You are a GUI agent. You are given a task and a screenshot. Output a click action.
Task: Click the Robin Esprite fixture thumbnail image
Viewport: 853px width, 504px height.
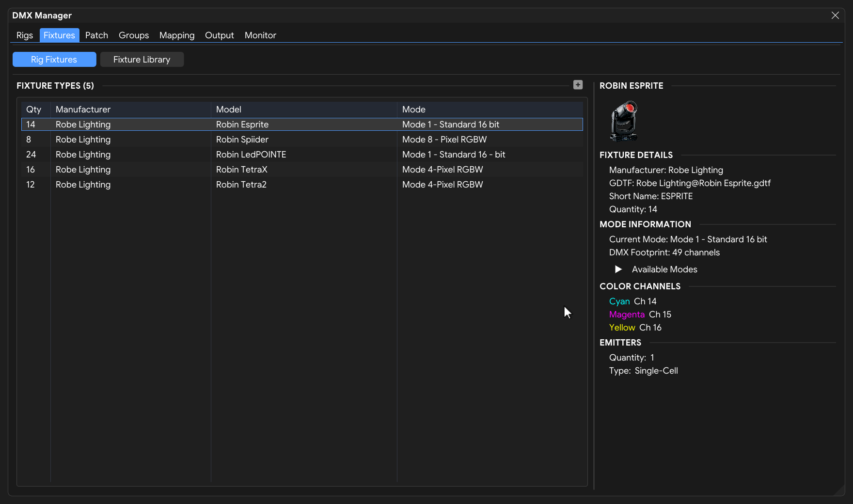click(x=624, y=121)
